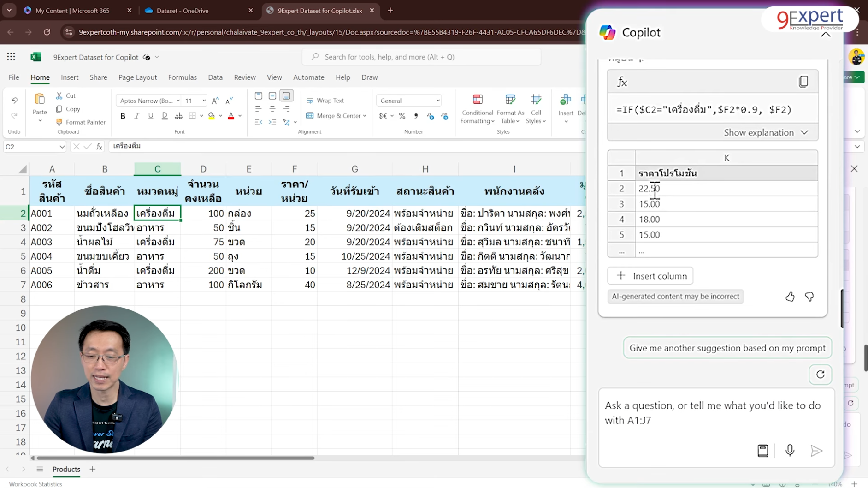Click the microphone icon in Copilot
868x488 pixels.
[790, 450]
